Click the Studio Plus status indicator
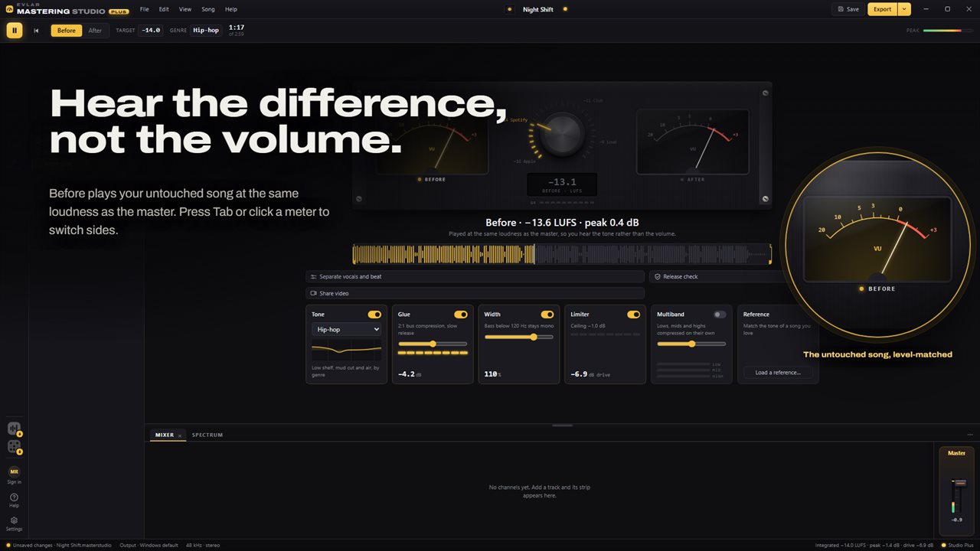This screenshot has height=551, width=980. point(958,545)
